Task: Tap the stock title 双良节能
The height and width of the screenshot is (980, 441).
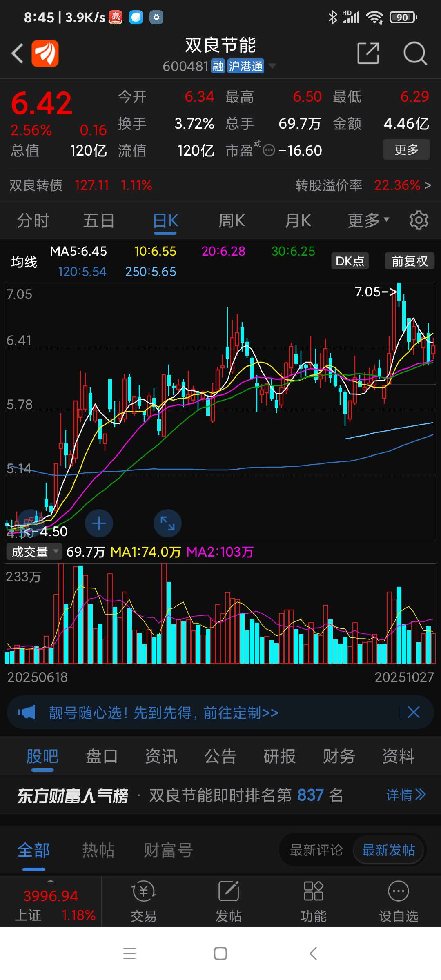Action: [220, 45]
